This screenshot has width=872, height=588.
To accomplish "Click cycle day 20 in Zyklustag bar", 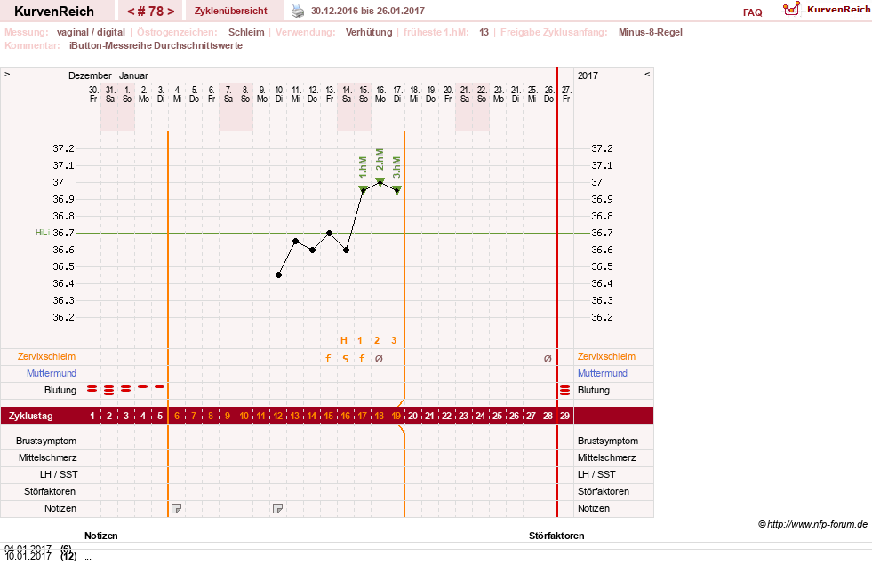I will [412, 416].
